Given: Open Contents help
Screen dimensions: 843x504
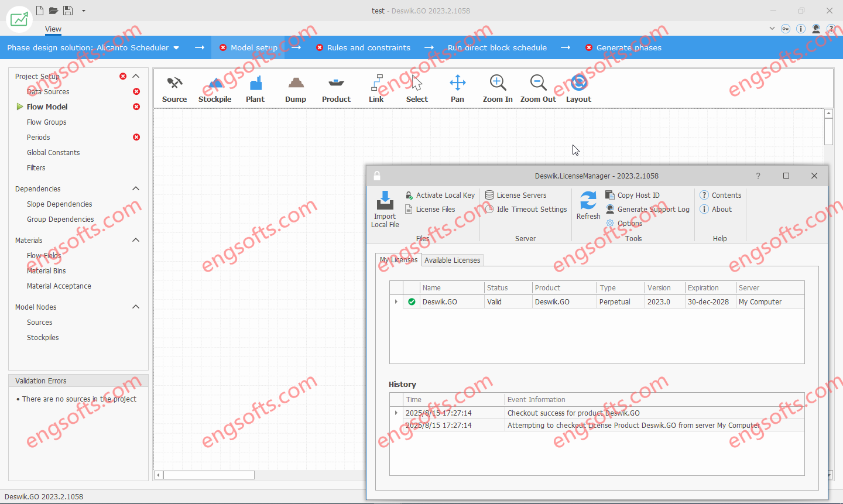Looking at the screenshot, I should [721, 196].
